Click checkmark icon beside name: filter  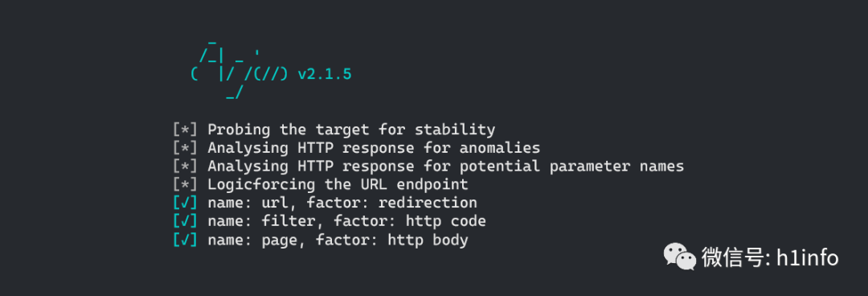point(185,221)
